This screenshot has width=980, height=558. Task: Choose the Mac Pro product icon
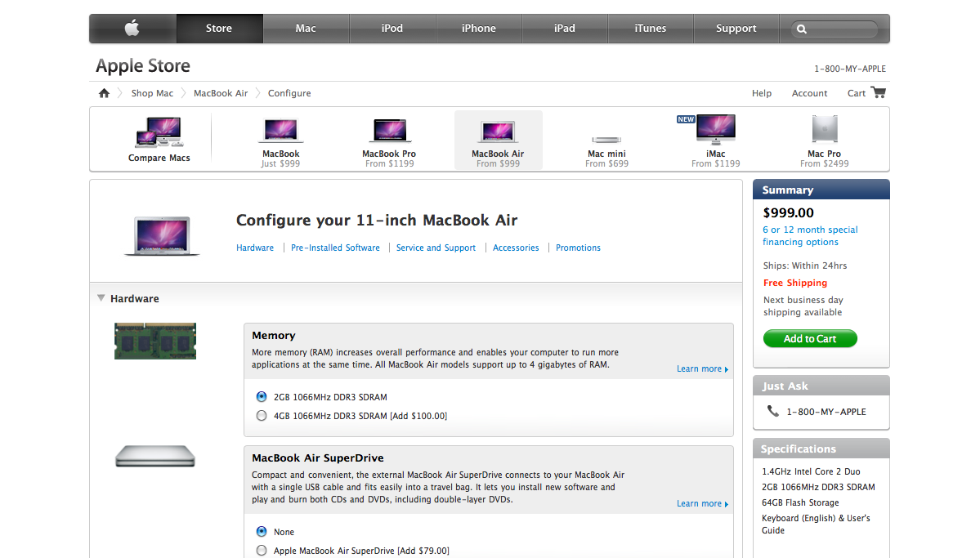tap(825, 129)
